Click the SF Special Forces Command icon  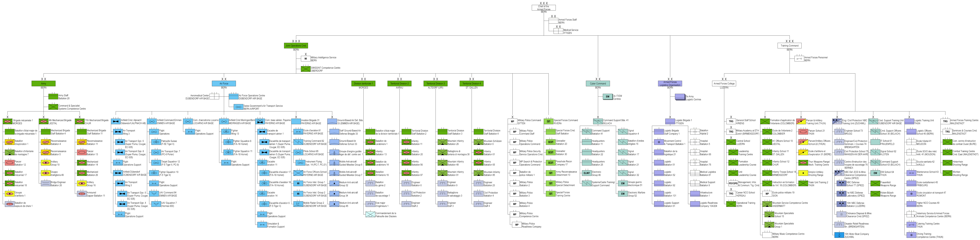548,121
